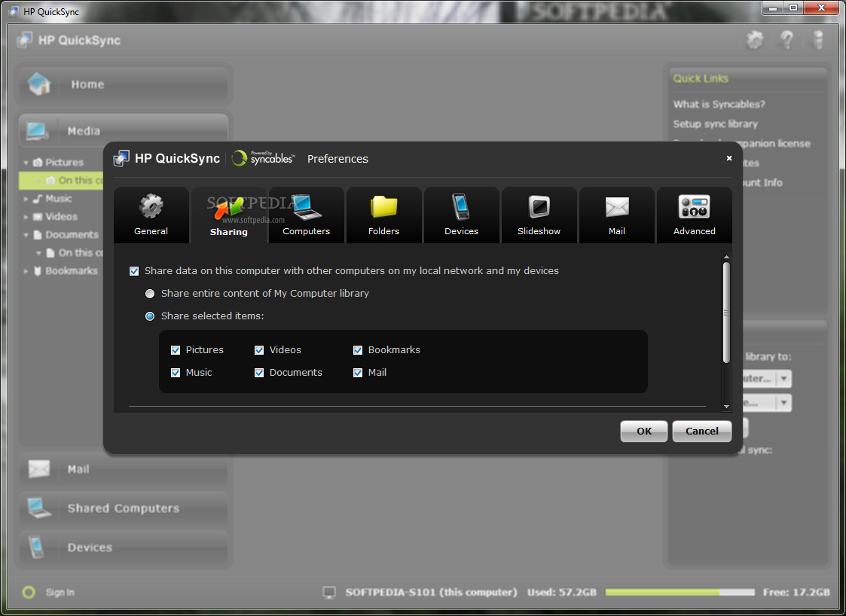
Task: Open the lower library dropdown arrow behind dialog
Action: coord(784,402)
